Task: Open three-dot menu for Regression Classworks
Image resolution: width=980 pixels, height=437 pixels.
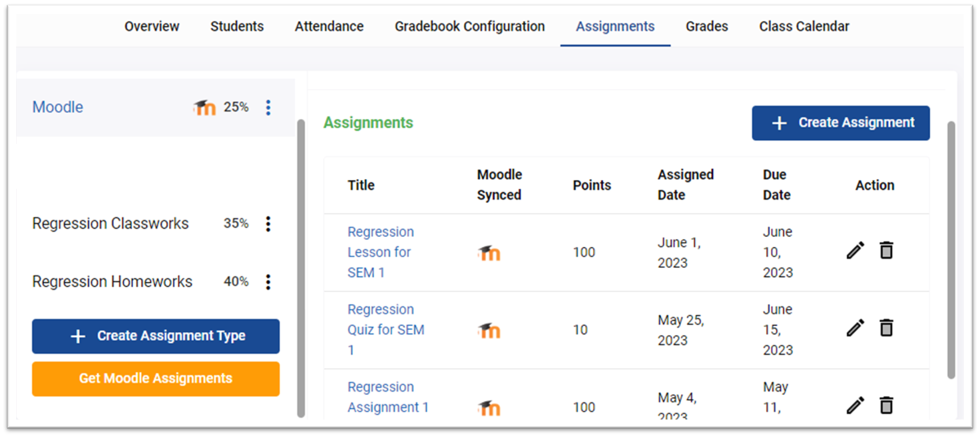Action: pyautogui.click(x=268, y=223)
